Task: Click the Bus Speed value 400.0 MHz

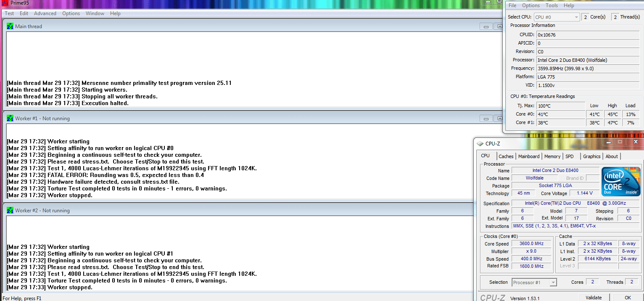Action: tap(531, 259)
